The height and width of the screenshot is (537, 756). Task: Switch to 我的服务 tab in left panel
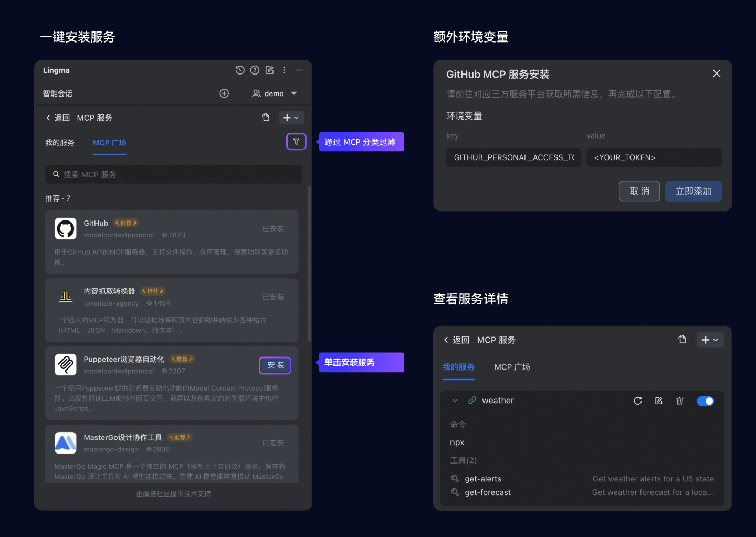point(60,143)
